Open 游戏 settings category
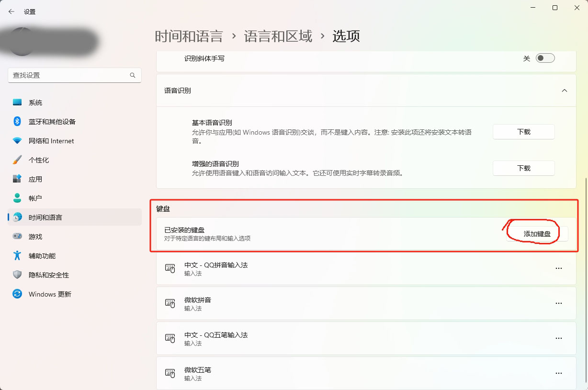Screen dimensions: 588x390 point(75,236)
